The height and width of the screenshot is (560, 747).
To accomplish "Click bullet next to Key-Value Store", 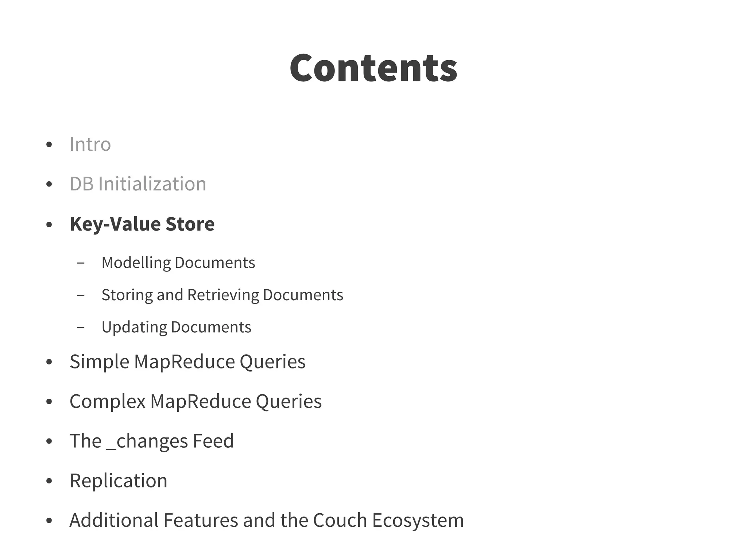I will 49,225.
